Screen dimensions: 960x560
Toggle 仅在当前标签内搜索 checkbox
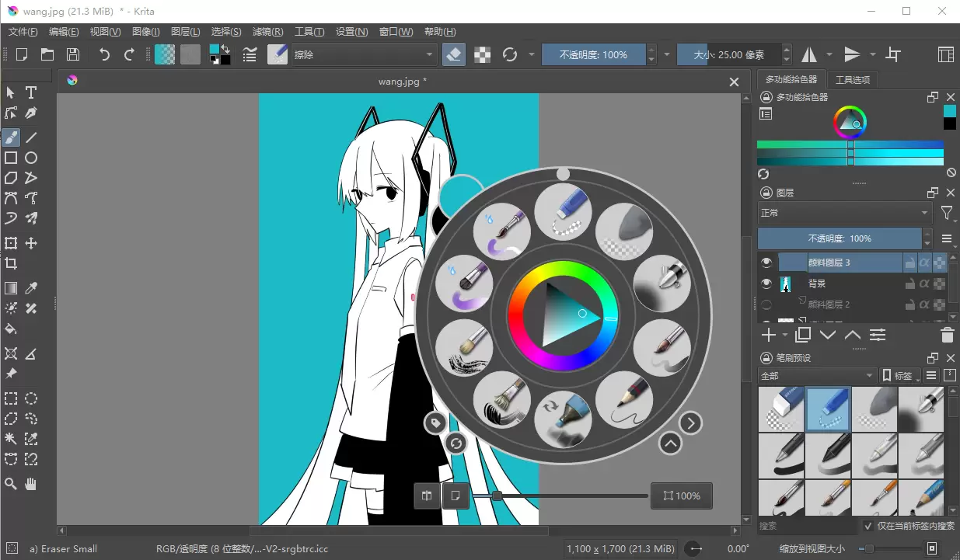pyautogui.click(x=868, y=526)
